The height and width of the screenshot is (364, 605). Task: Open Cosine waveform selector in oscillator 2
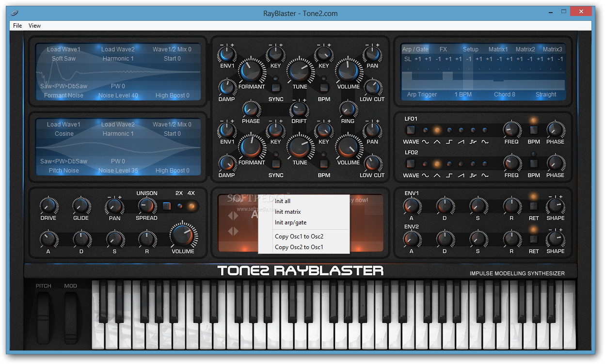pos(64,134)
